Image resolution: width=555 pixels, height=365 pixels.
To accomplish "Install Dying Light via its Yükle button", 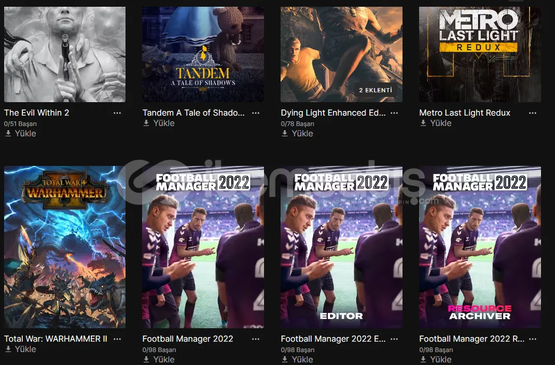I will pos(297,133).
